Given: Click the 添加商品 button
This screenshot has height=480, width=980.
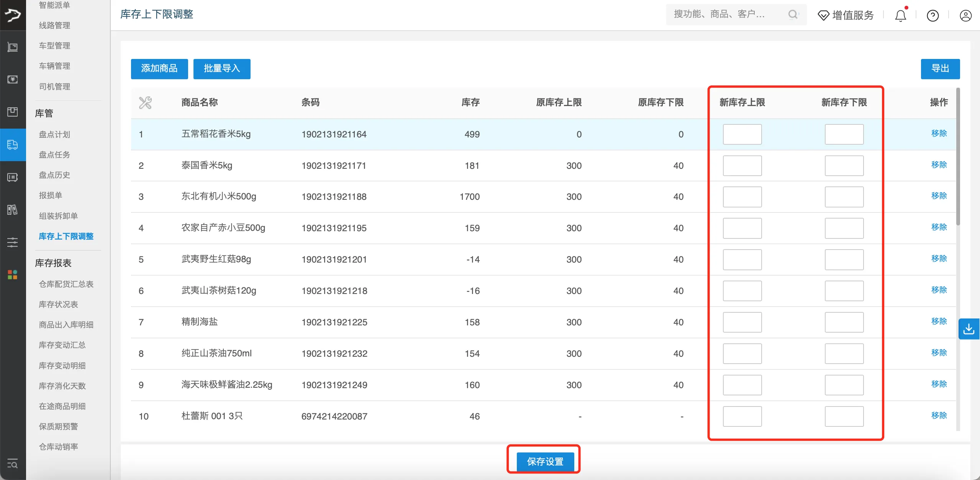Looking at the screenshot, I should [x=159, y=69].
